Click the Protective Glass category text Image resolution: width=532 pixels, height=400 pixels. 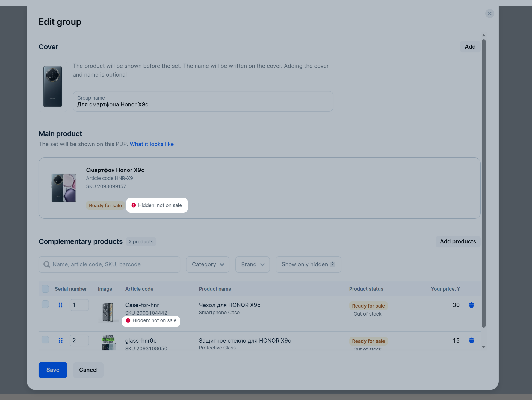tap(217, 348)
